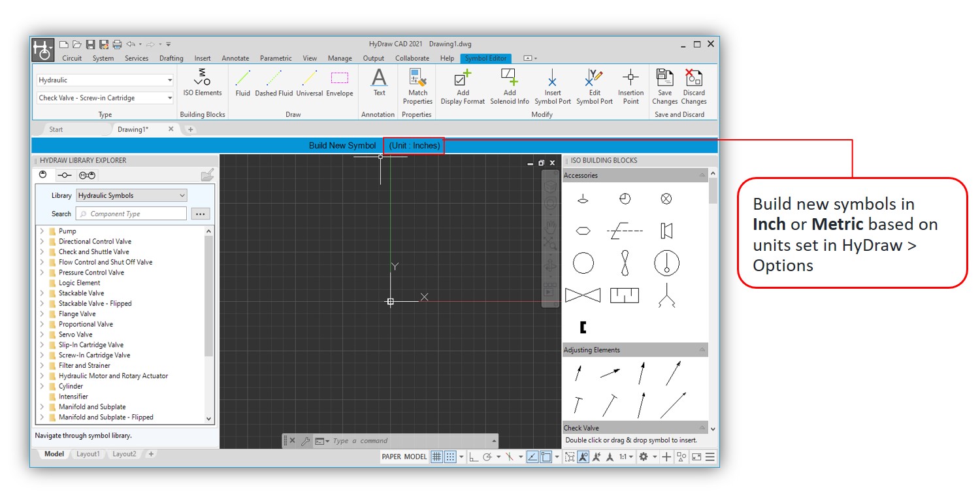Image resolution: width=980 pixels, height=503 pixels.
Task: Click the search options ellipsis button
Action: (x=201, y=214)
